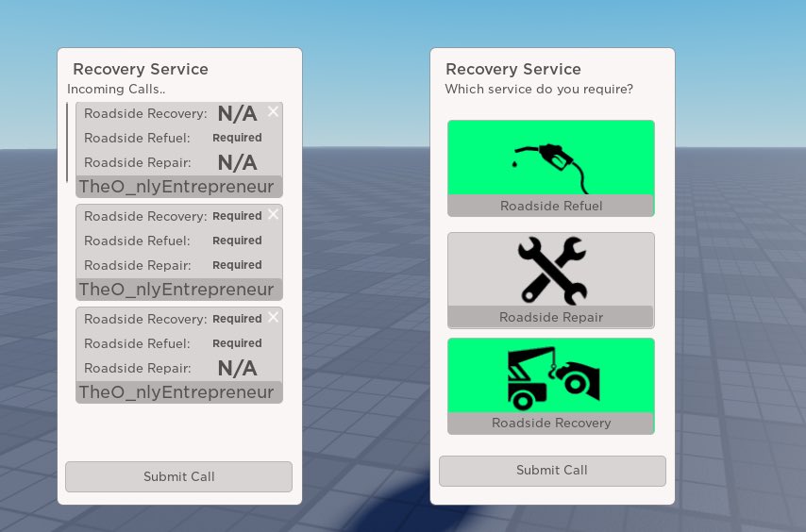This screenshot has height=532, width=806.
Task: Open third call's TheO_nlyEntrepreneur name bar
Action: [x=179, y=391]
